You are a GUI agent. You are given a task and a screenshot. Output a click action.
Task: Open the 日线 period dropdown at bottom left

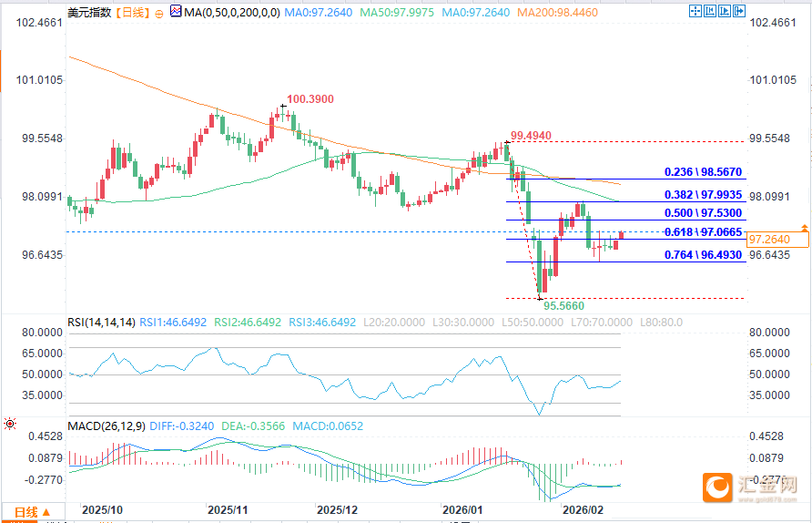point(33,512)
